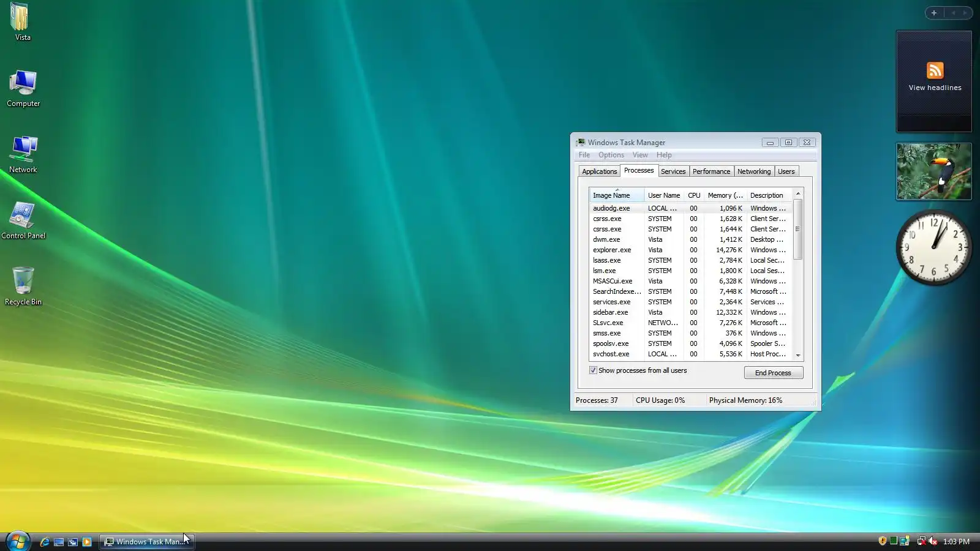Switch to the Users tab
The width and height of the screenshot is (980, 551).
786,171
